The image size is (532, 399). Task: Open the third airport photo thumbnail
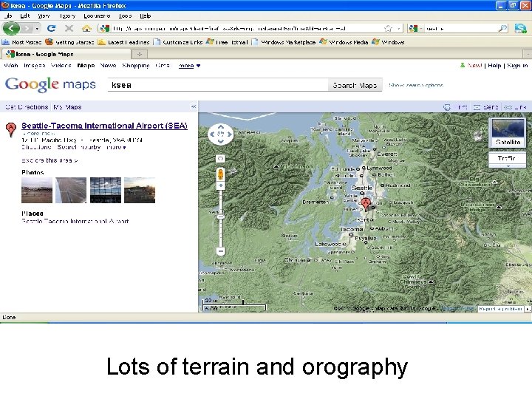[x=106, y=190]
